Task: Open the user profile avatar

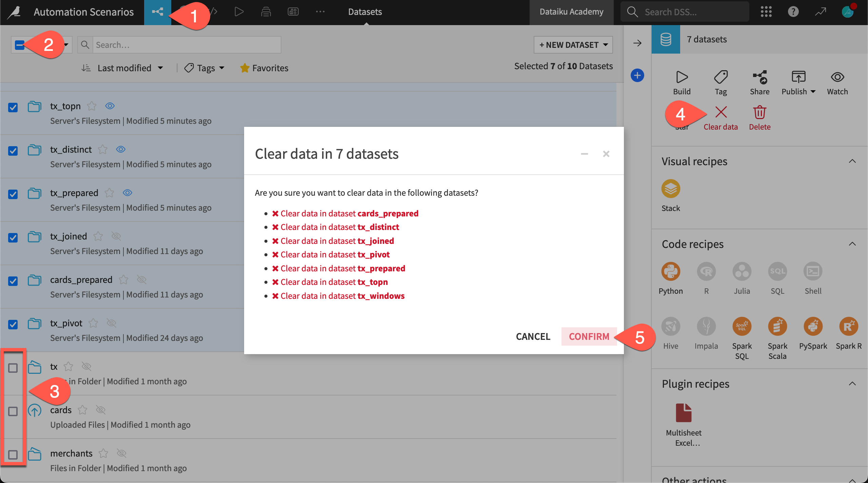Action: pyautogui.click(x=847, y=12)
